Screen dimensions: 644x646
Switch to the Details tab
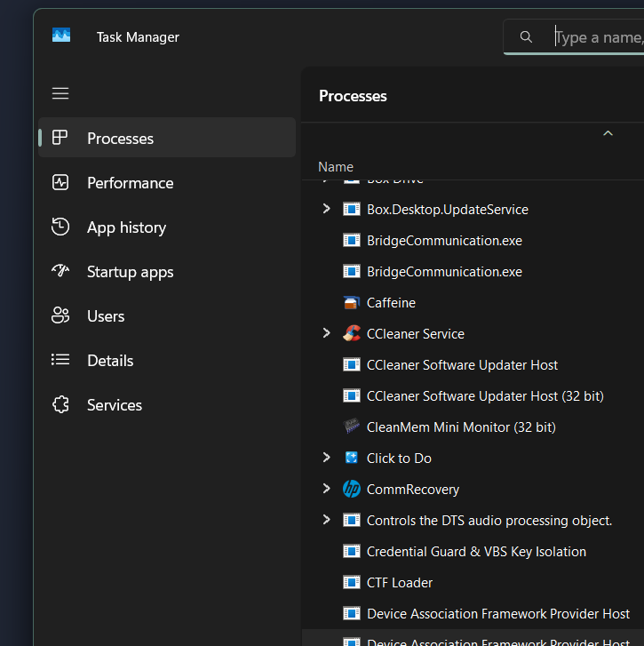point(167,361)
